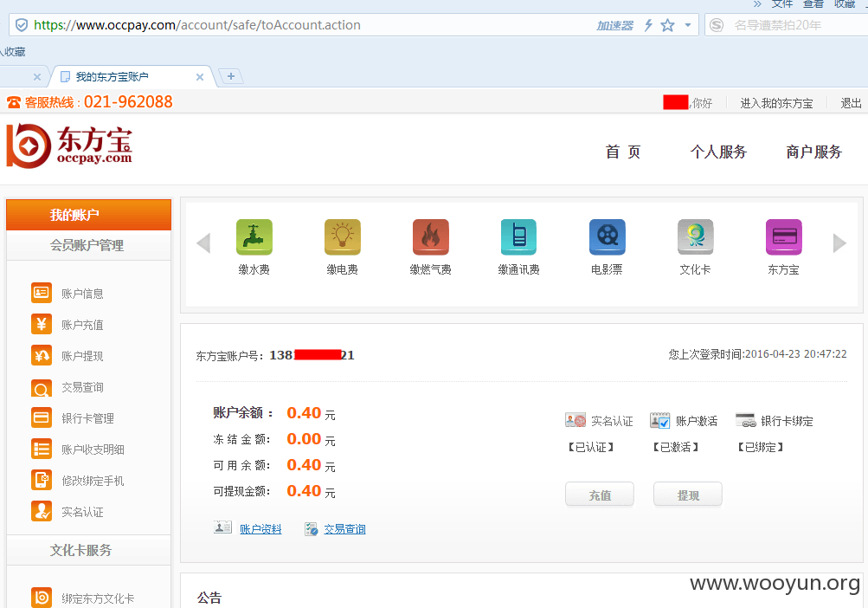
Task: Open a new browser tab
Action: [231, 76]
